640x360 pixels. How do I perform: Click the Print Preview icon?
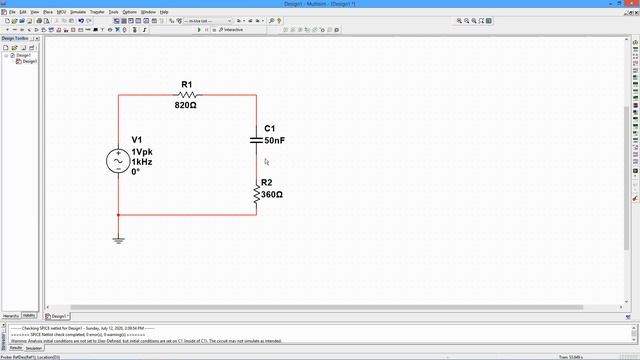(47, 21)
